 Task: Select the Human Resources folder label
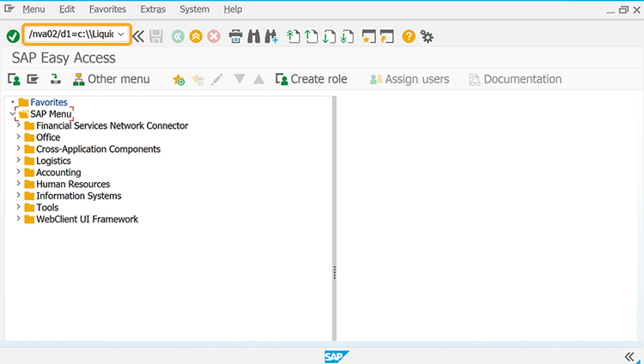[73, 184]
